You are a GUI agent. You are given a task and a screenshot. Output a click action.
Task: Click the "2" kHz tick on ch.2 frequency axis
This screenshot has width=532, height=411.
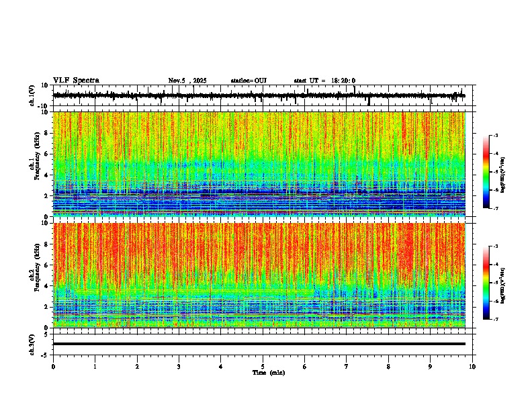coord(46,307)
